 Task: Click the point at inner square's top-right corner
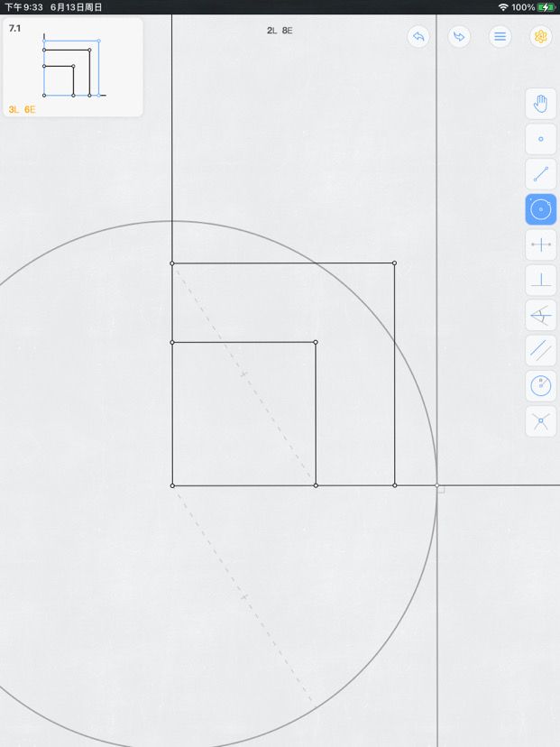tap(316, 342)
